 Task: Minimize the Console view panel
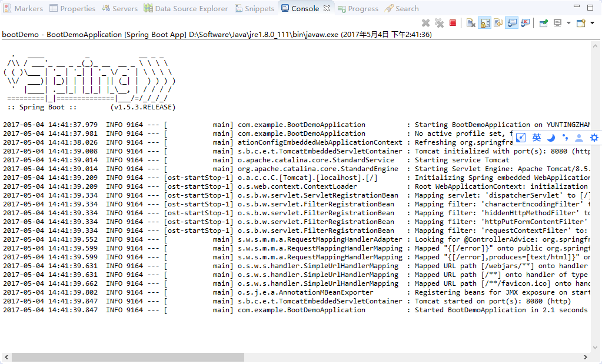pos(576,6)
